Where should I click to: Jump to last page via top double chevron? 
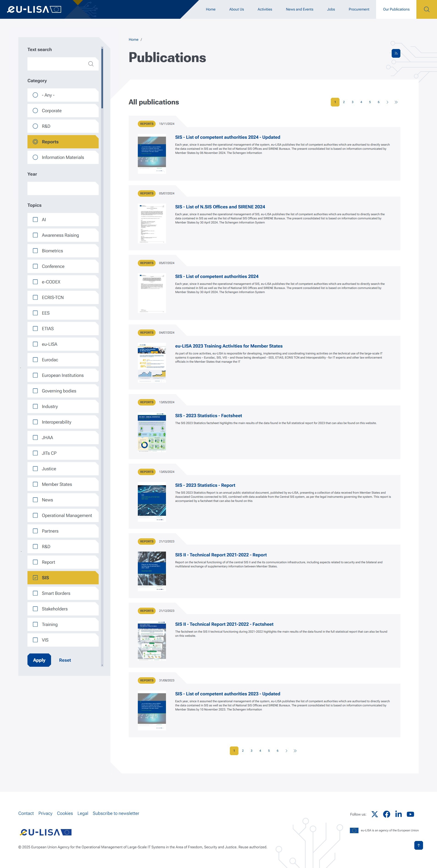point(396,102)
